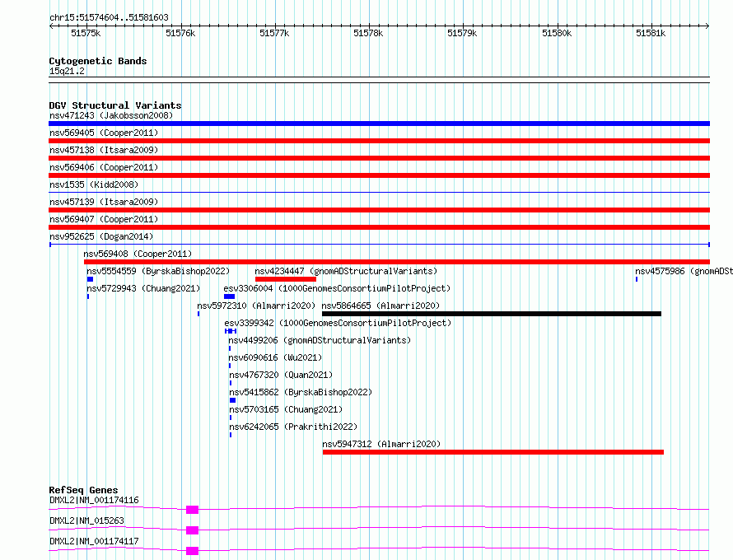733x560 pixels.
Task: Click the red nsv4234447 gnomAD variant bar
Action: [x=286, y=279]
